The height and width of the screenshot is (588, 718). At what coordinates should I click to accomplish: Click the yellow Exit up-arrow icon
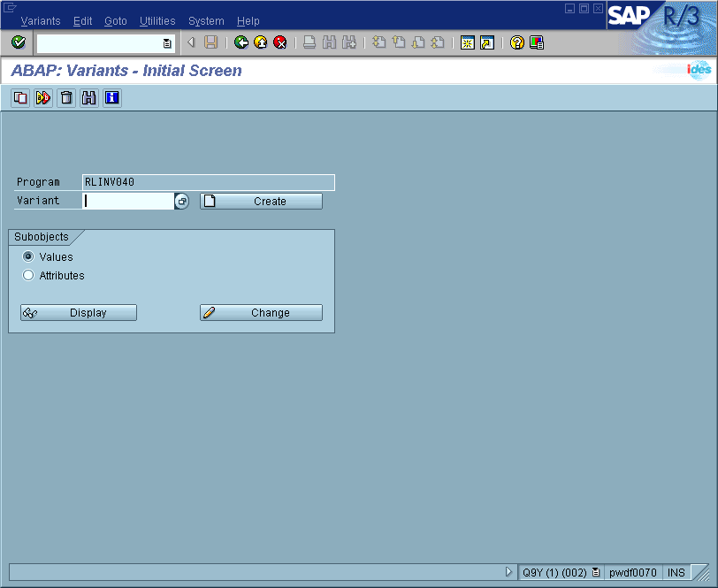(261, 42)
